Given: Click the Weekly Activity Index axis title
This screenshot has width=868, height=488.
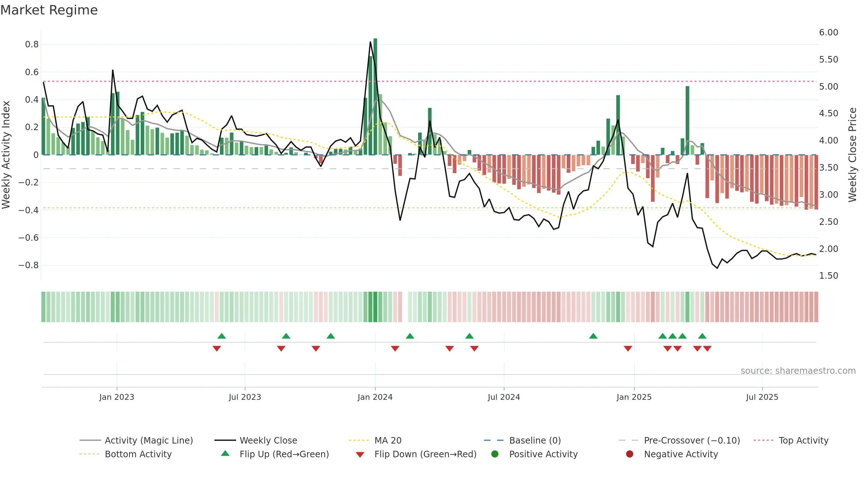Looking at the screenshot, I should click(6, 155).
